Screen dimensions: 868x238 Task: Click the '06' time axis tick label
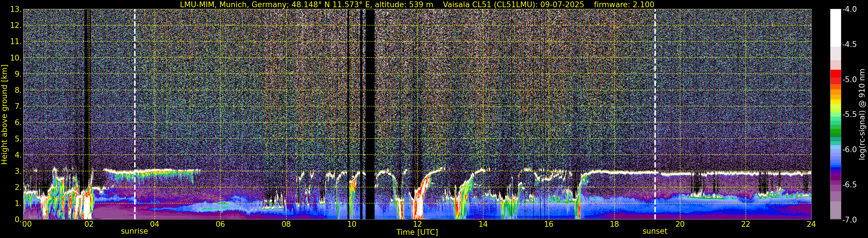pyautogui.click(x=220, y=224)
